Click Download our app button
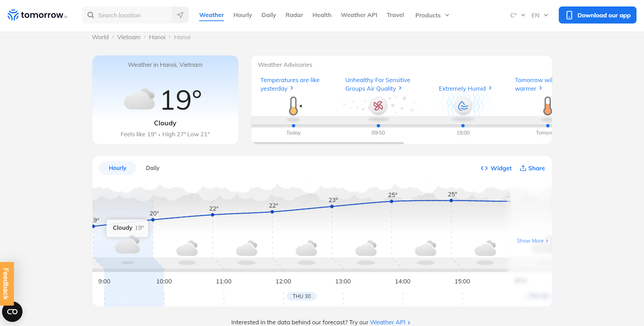 pos(597,15)
